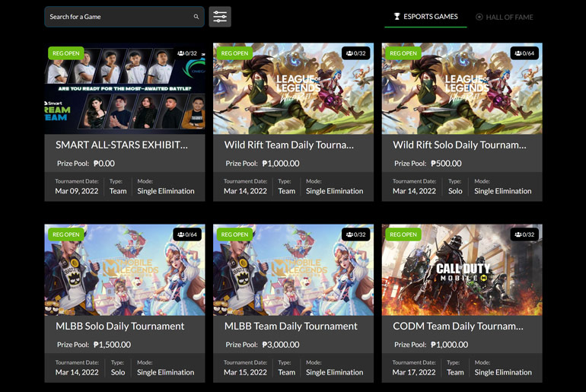Click the 0/64 participants badge on Wild Rift Solo card
The height and width of the screenshot is (392, 586).
[524, 53]
